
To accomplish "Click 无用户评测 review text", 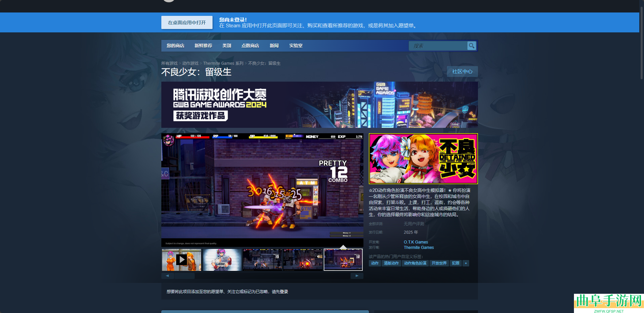I will (x=414, y=224).
